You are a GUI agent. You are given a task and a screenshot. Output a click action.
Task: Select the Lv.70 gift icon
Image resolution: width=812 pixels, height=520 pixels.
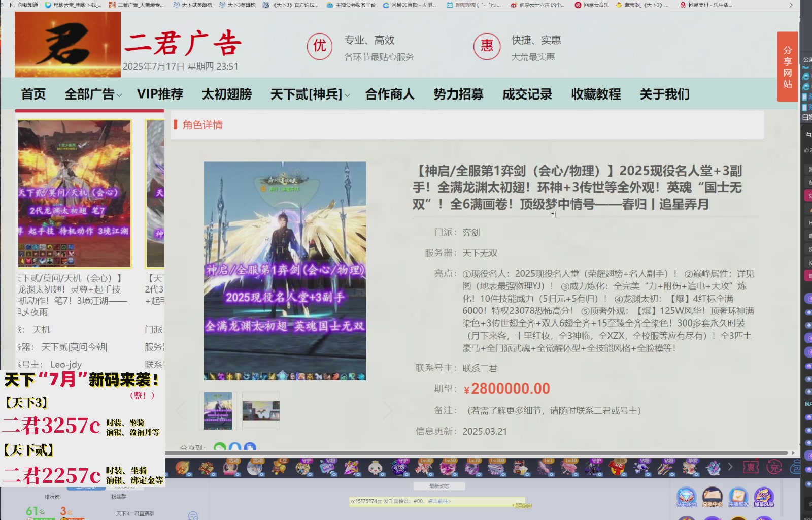pyautogui.click(x=472, y=467)
